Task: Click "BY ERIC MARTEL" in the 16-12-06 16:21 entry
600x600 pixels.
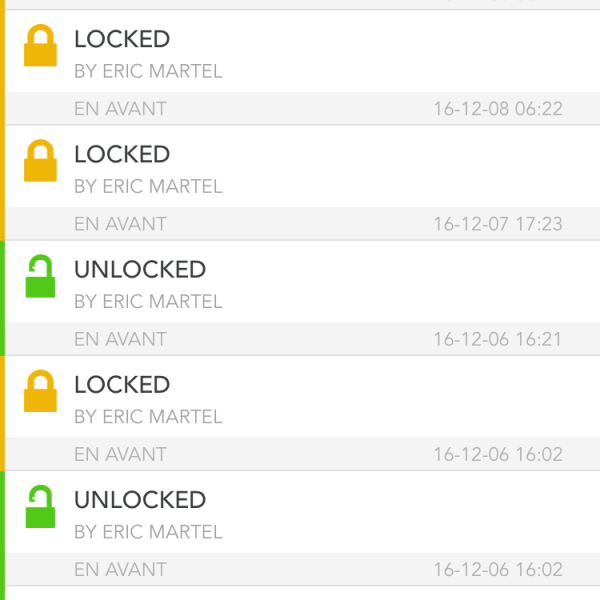Action: 148,302
